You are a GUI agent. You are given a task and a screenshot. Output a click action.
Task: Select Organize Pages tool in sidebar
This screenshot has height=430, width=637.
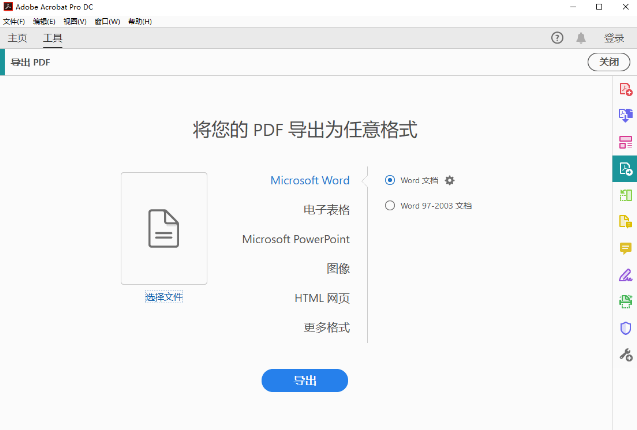coord(626,142)
